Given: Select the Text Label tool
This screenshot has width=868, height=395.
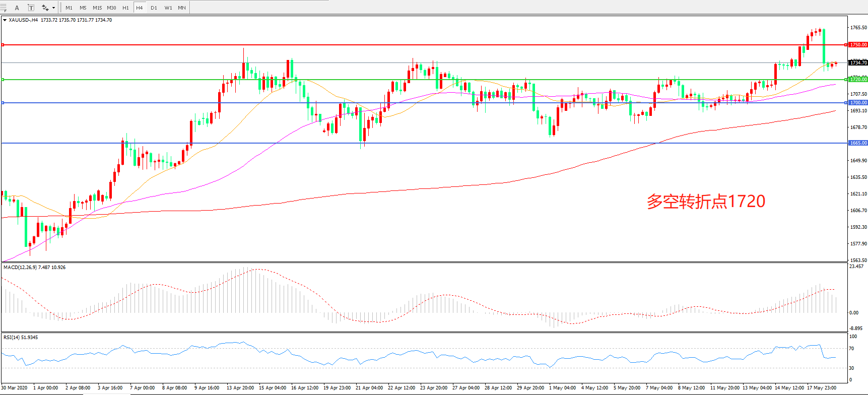Looking at the screenshot, I should coord(31,8).
